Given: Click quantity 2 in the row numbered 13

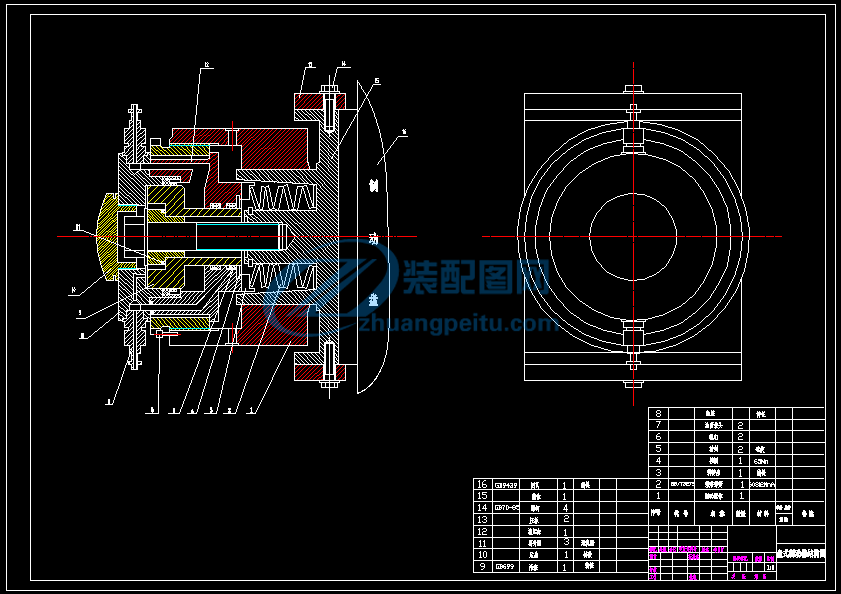Looking at the screenshot, I should tap(566, 519).
